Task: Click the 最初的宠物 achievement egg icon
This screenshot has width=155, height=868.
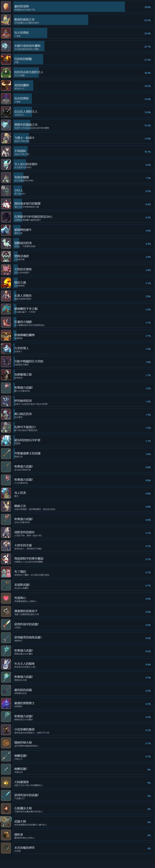Action: coord(6,7)
